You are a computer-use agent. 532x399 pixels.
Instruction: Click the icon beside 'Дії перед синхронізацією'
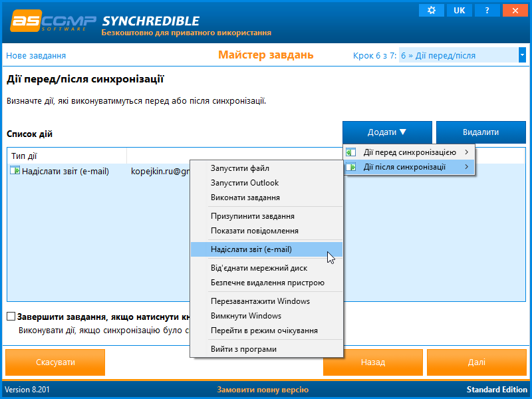click(351, 152)
